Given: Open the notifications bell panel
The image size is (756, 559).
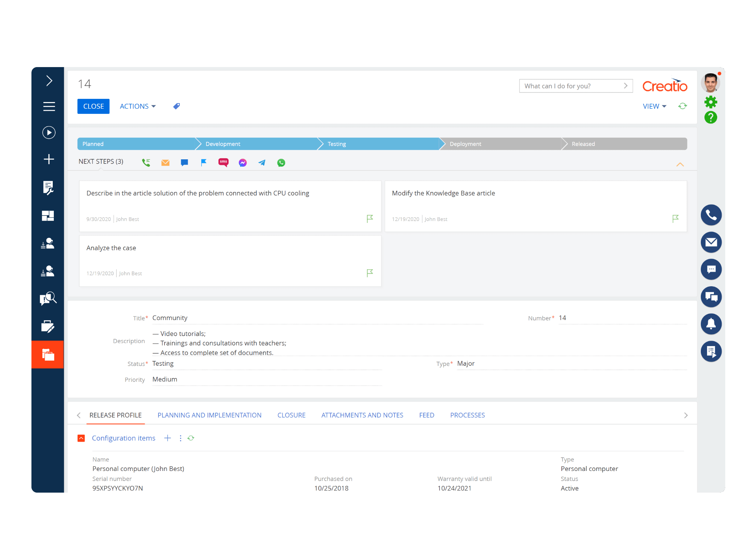Looking at the screenshot, I should pos(711,324).
